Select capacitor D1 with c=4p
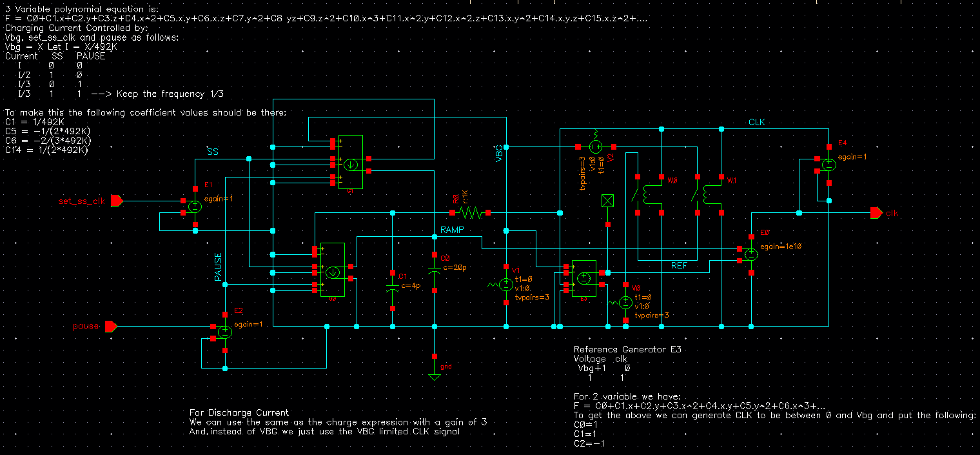This screenshot has width=980, height=455. click(393, 286)
